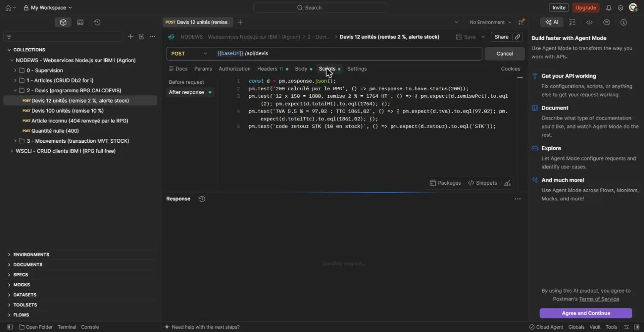Open the user avatar menu
The width and height of the screenshot is (644, 332).
pyautogui.click(x=633, y=8)
